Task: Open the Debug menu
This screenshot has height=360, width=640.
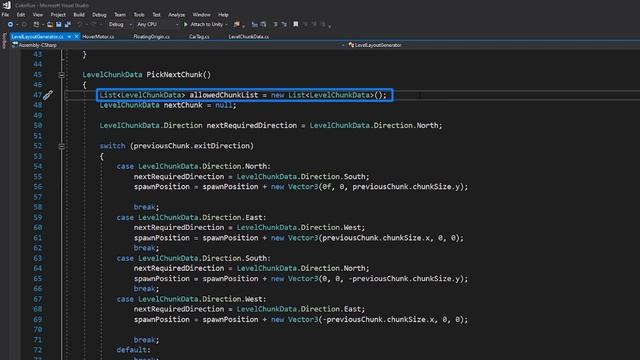Action: tap(99, 15)
